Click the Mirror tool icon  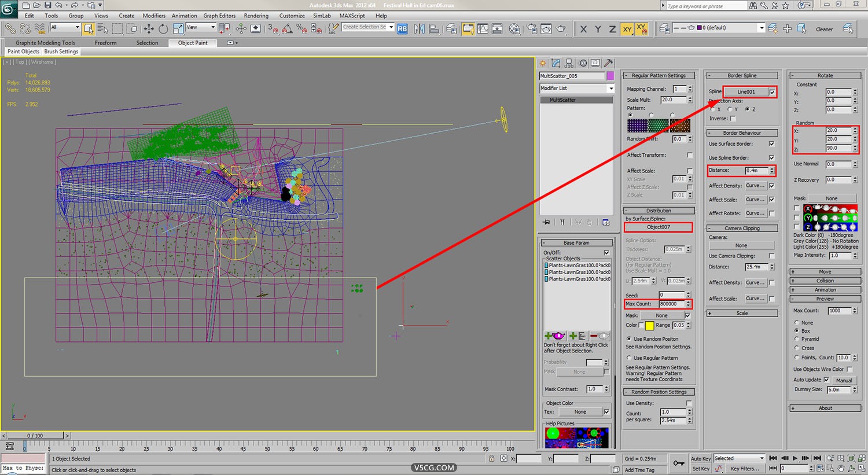(x=420, y=28)
